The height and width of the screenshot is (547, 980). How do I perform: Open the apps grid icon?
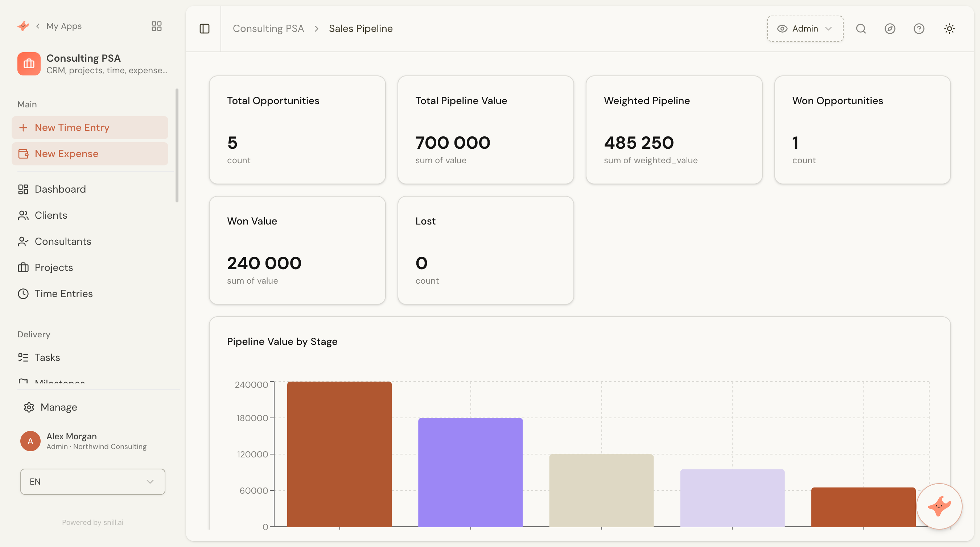[x=156, y=26]
